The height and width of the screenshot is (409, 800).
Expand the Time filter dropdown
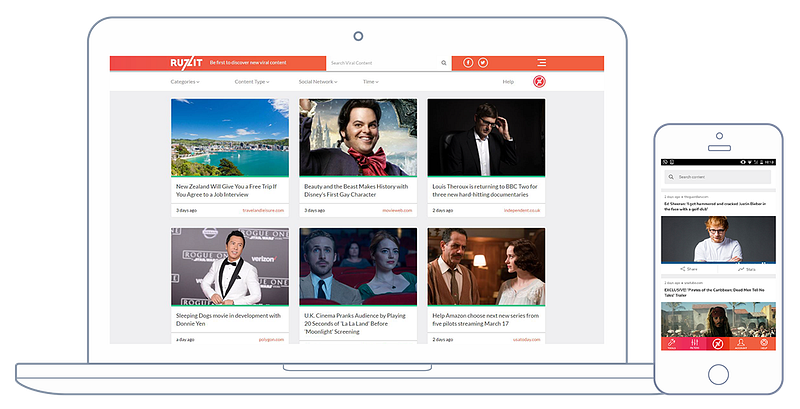click(371, 82)
